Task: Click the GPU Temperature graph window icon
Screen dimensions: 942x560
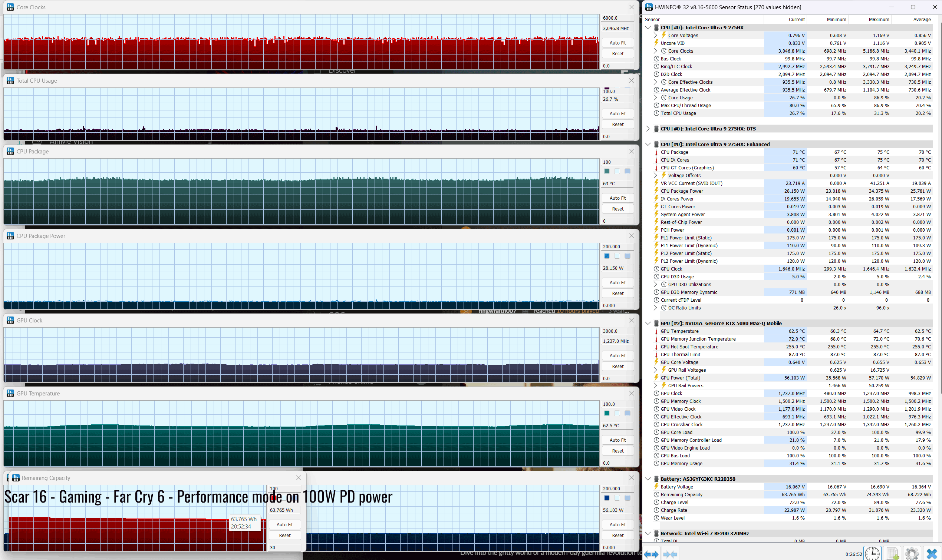Action: pyautogui.click(x=10, y=393)
